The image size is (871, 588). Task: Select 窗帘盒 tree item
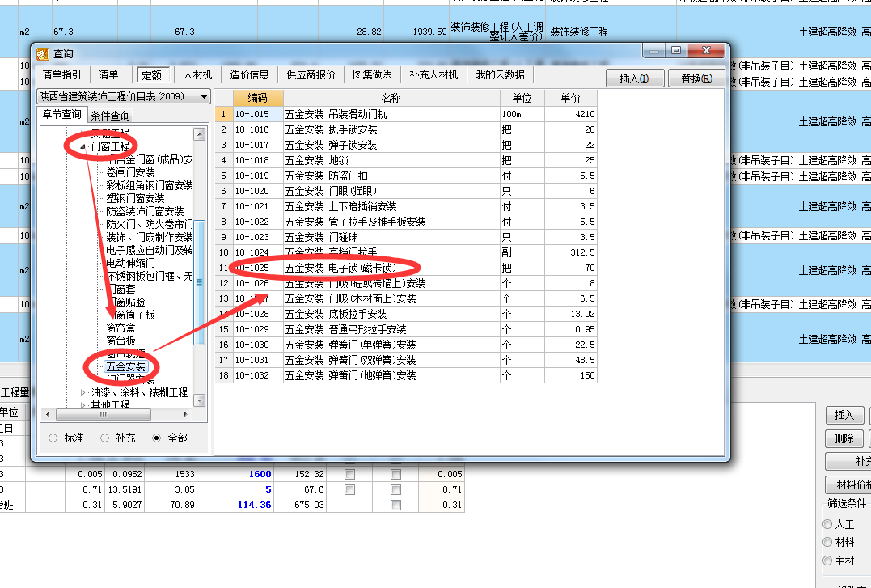[x=121, y=328]
